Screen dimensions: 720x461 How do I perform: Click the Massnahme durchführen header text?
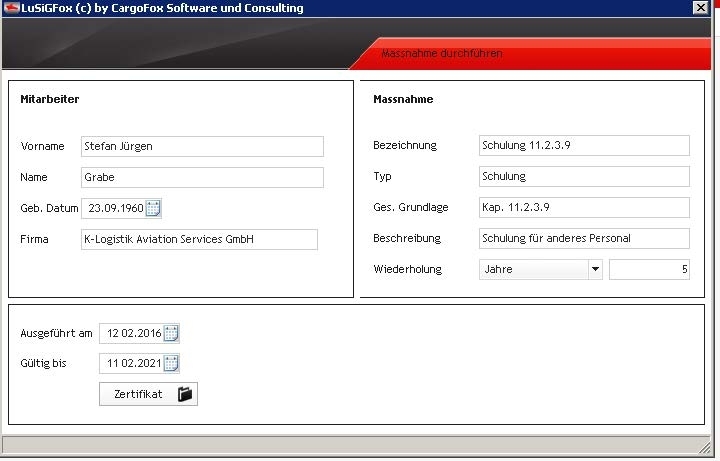pyautogui.click(x=442, y=53)
